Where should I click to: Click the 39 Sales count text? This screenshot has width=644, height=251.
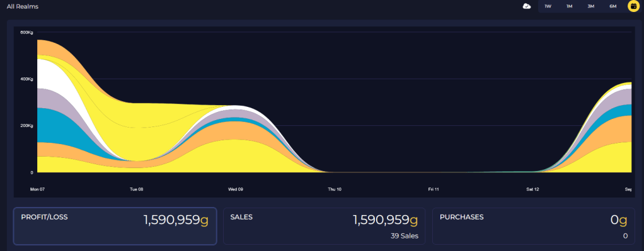tap(405, 236)
